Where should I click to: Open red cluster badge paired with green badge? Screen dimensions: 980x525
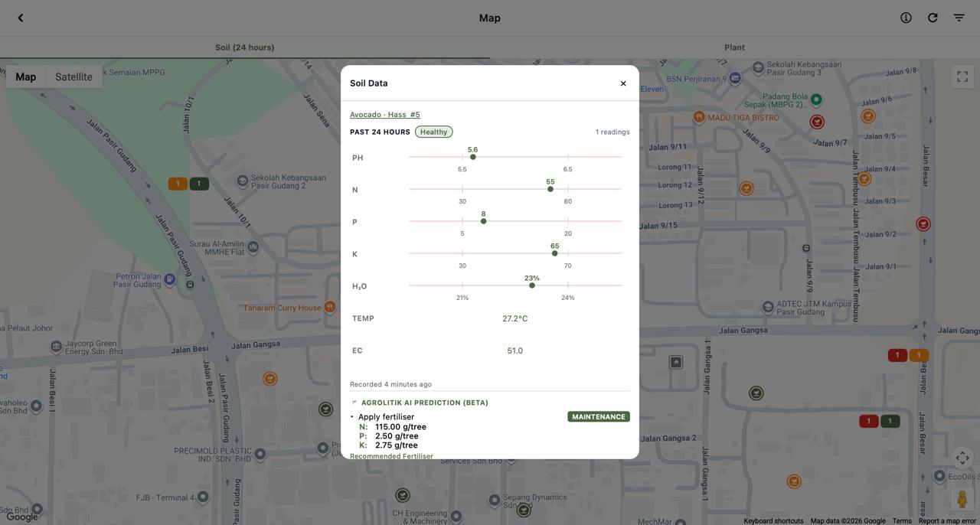tap(868, 421)
